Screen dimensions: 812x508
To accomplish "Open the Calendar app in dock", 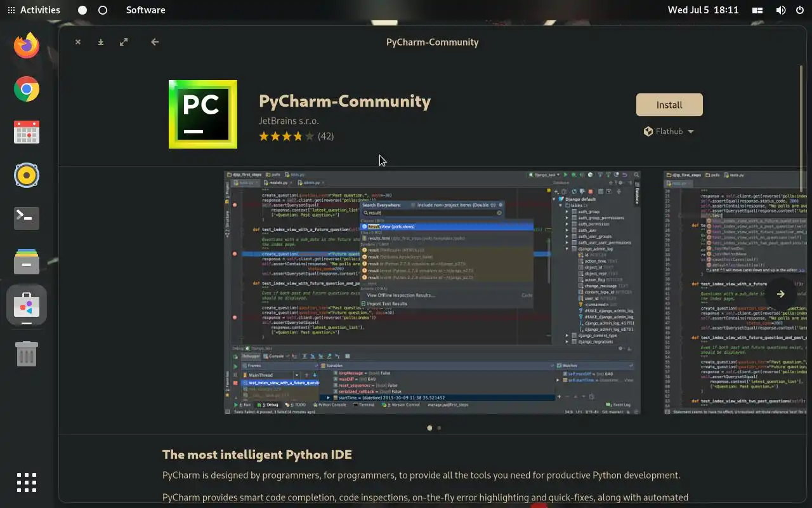I will pos(26,132).
